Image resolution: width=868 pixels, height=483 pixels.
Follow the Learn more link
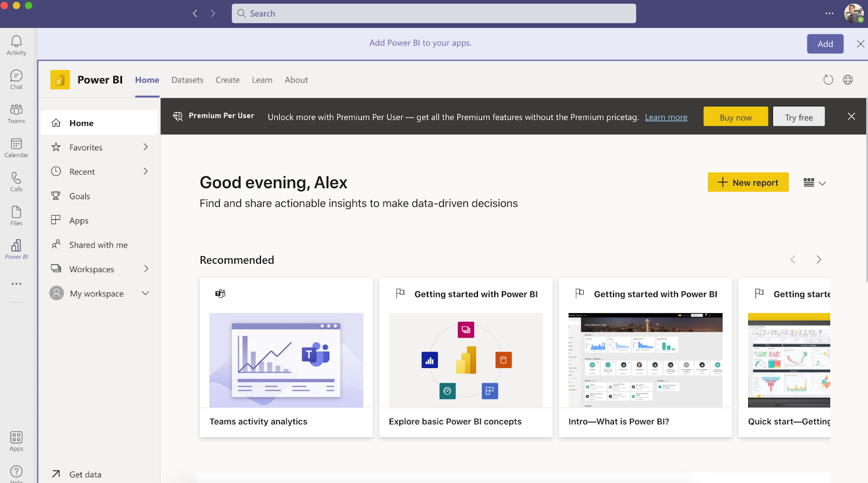666,117
